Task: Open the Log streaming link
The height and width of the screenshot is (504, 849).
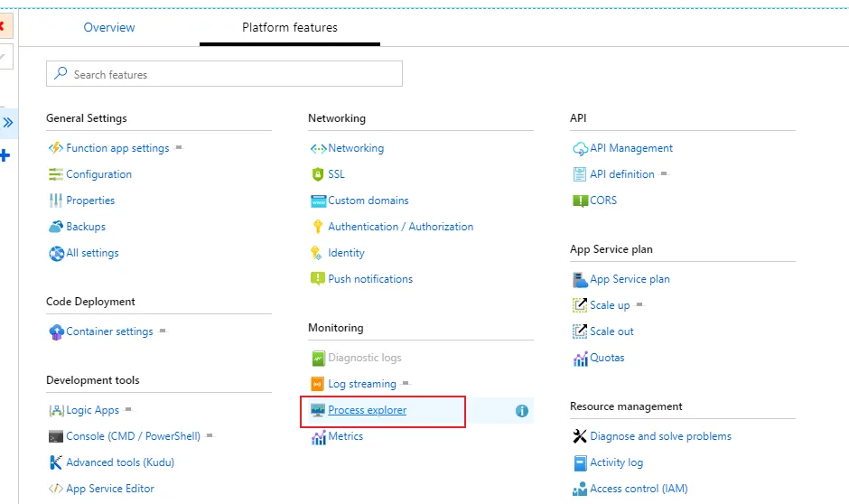Action: [x=361, y=384]
